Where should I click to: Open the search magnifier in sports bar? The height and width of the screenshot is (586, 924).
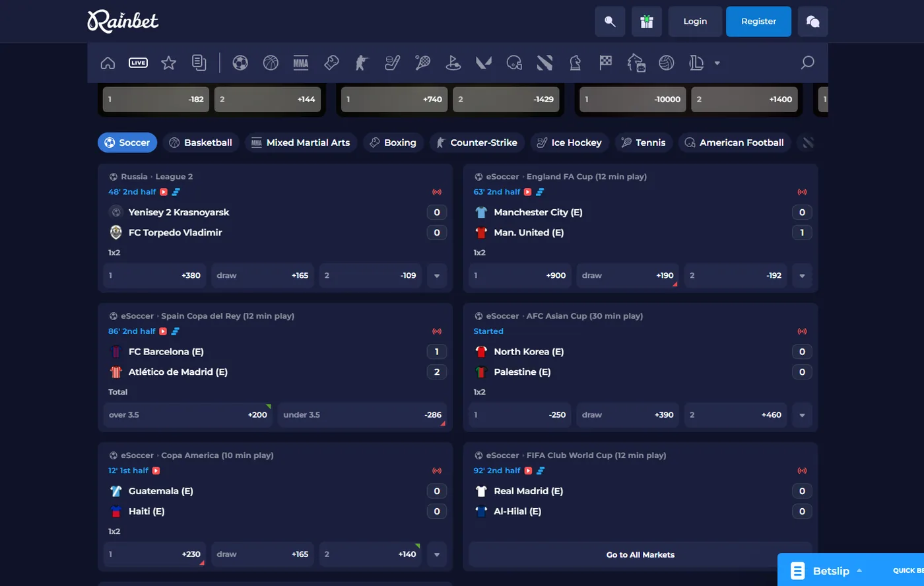tap(807, 63)
